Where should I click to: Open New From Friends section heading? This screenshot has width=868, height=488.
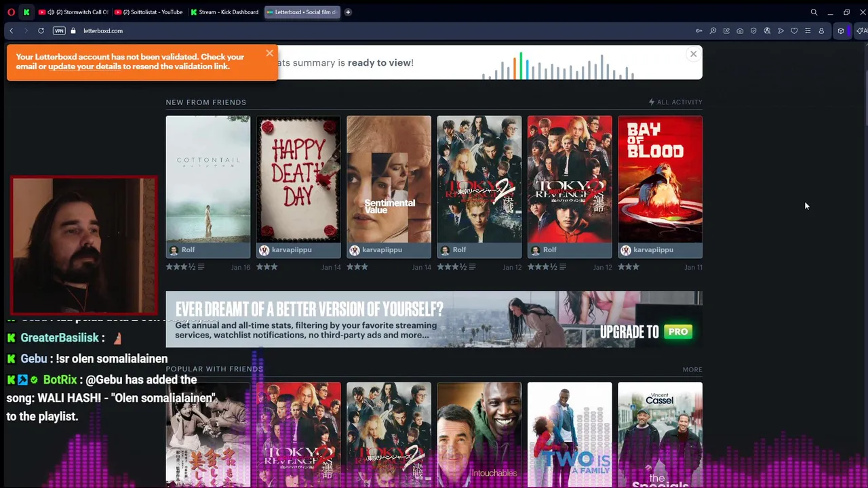(206, 102)
